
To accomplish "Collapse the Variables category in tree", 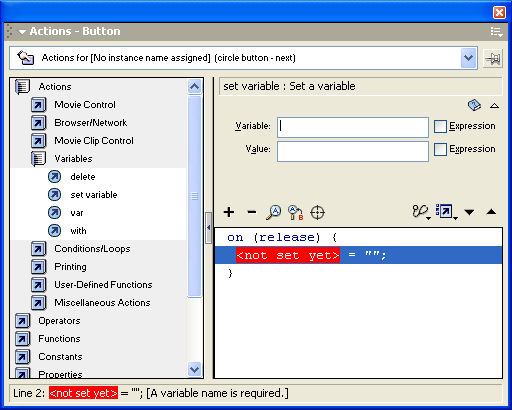I will point(38,159).
